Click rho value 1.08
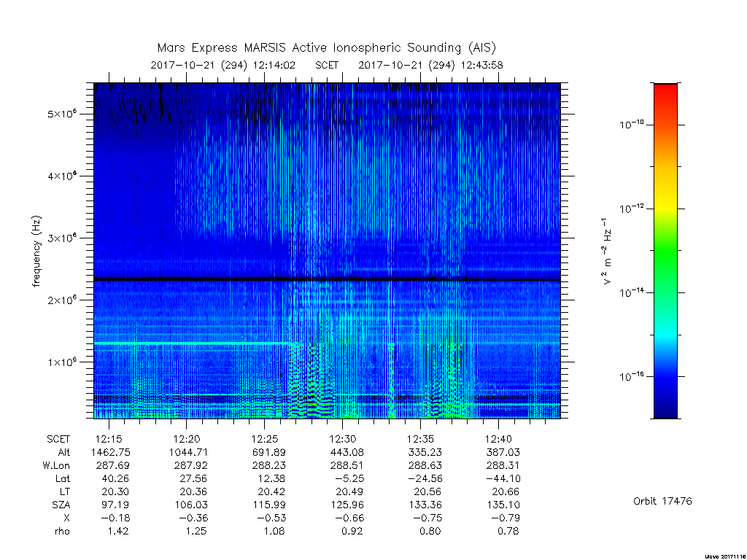This screenshot has height=560, width=747. click(x=274, y=531)
